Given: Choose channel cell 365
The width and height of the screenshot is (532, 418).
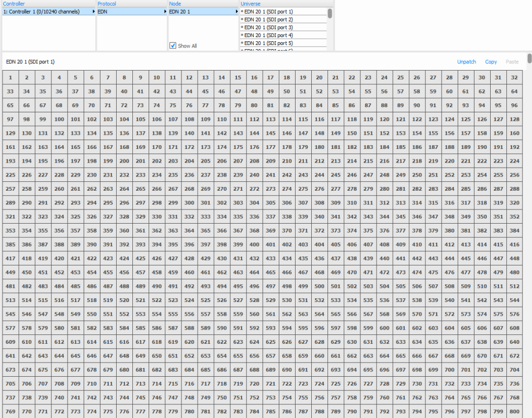Looking at the screenshot, I should [x=205, y=230].
